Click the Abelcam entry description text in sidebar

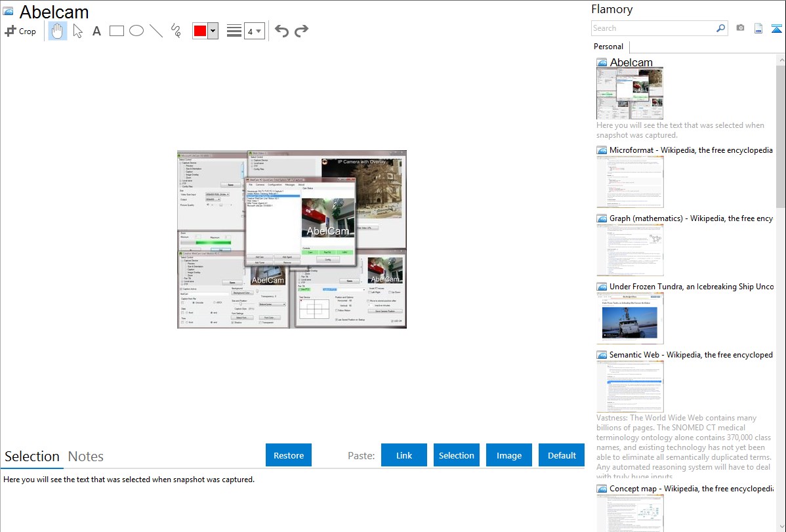click(680, 130)
